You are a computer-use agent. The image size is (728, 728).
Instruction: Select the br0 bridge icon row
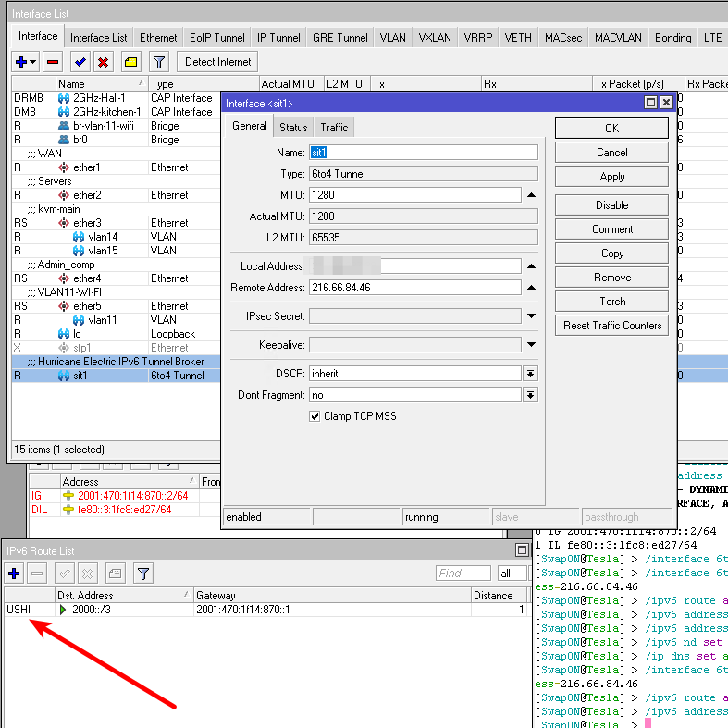click(116, 140)
